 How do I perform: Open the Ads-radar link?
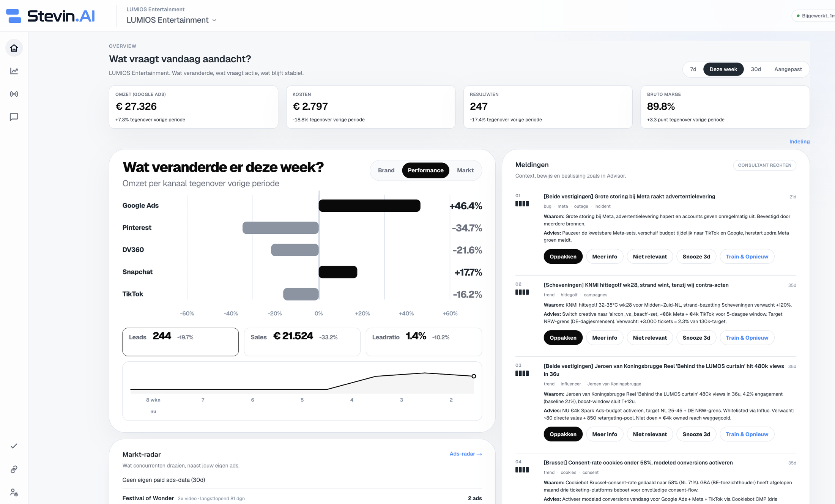[466, 454]
